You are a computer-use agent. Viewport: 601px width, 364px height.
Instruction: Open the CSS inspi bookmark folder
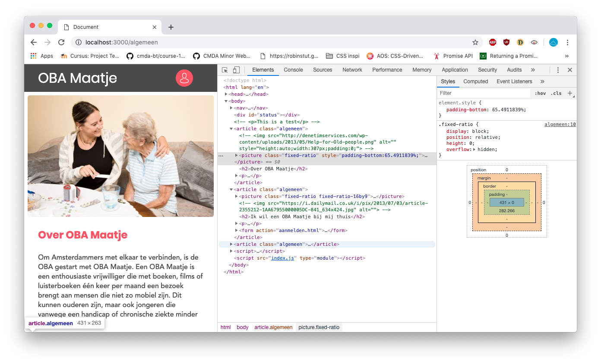[x=342, y=56]
